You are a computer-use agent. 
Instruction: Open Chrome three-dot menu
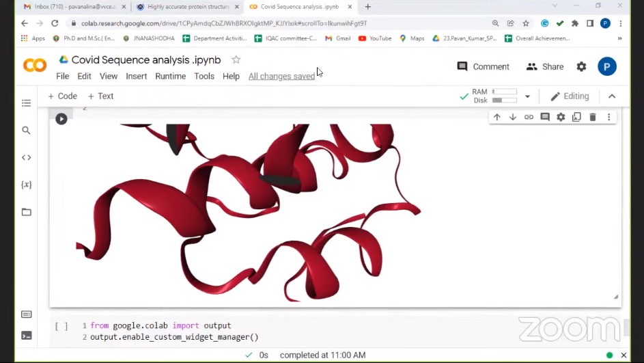pos(621,23)
